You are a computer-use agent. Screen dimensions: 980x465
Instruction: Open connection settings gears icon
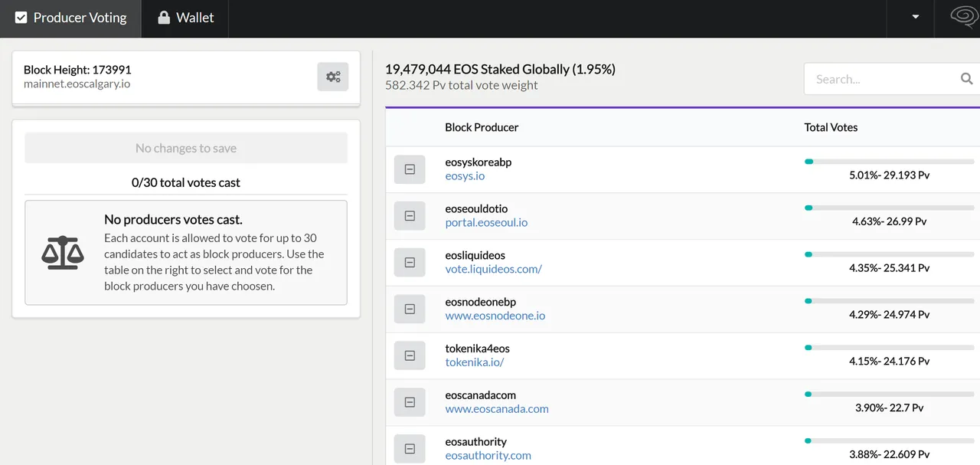coord(333,77)
